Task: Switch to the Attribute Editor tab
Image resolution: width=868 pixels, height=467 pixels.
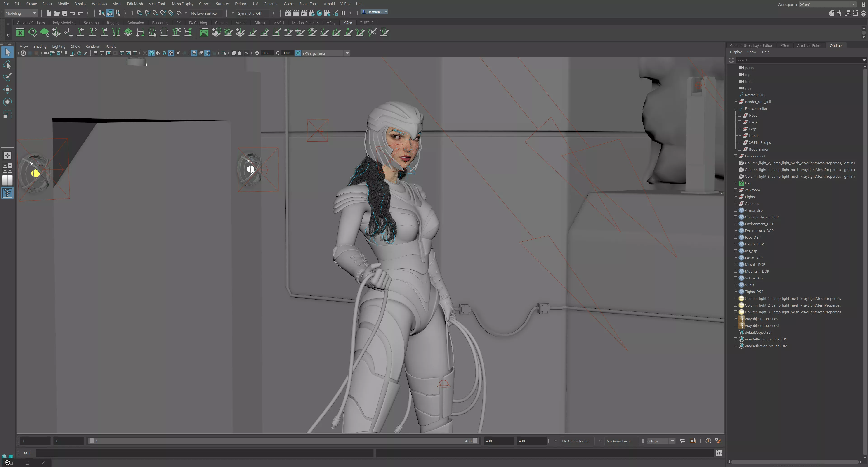Action: [809, 45]
